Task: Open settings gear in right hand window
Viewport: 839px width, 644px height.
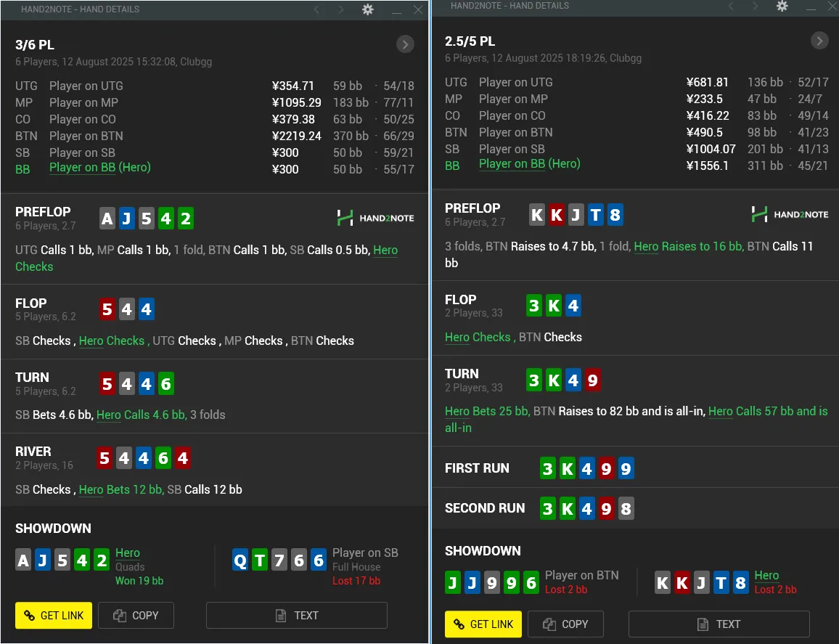Action: pyautogui.click(x=782, y=6)
